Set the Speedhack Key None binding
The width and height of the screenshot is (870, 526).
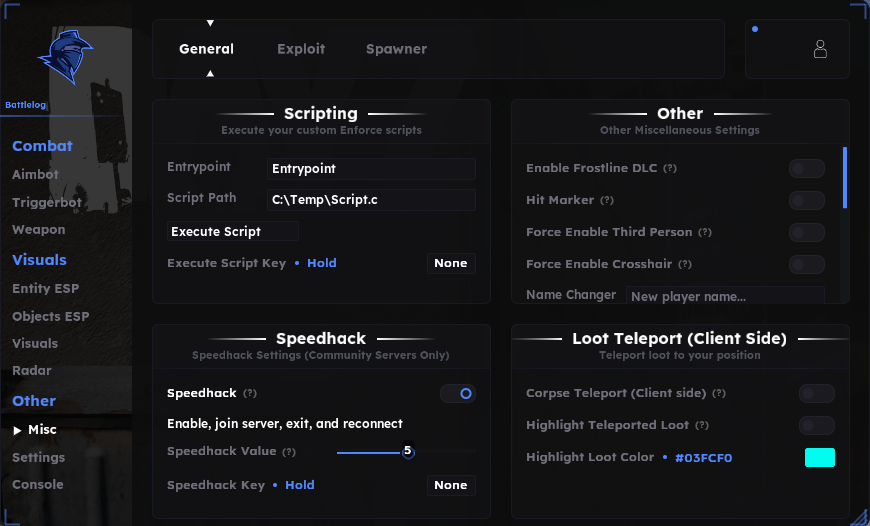point(451,485)
